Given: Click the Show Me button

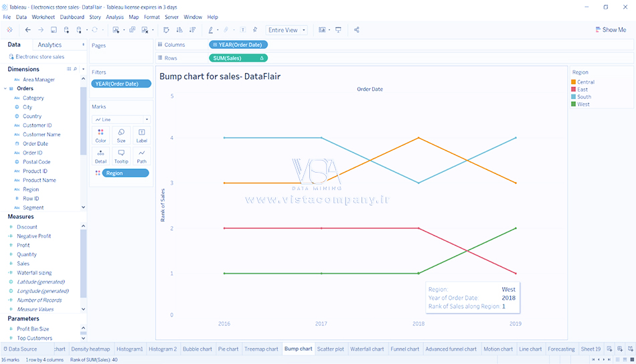Looking at the screenshot, I should [x=610, y=30].
